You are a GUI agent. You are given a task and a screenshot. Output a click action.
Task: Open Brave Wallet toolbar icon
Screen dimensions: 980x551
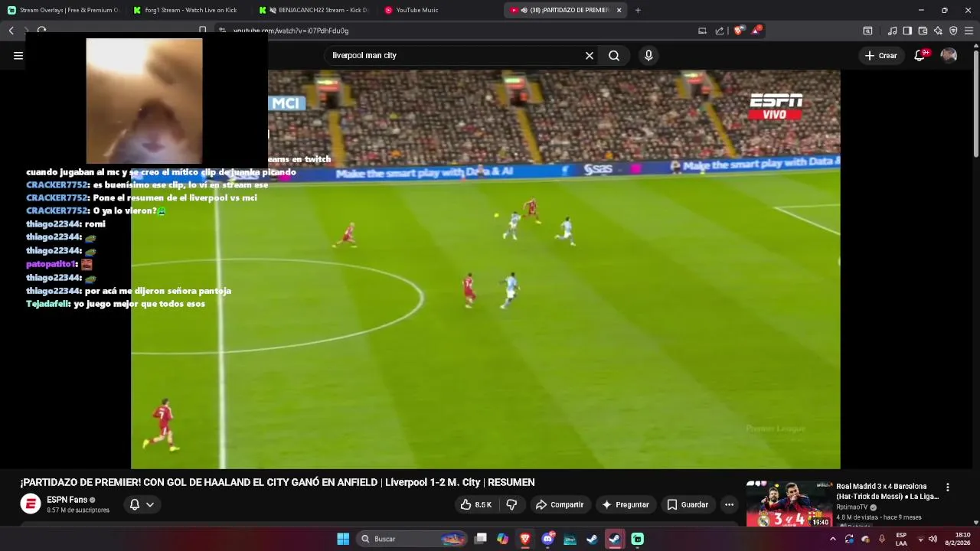[923, 31]
